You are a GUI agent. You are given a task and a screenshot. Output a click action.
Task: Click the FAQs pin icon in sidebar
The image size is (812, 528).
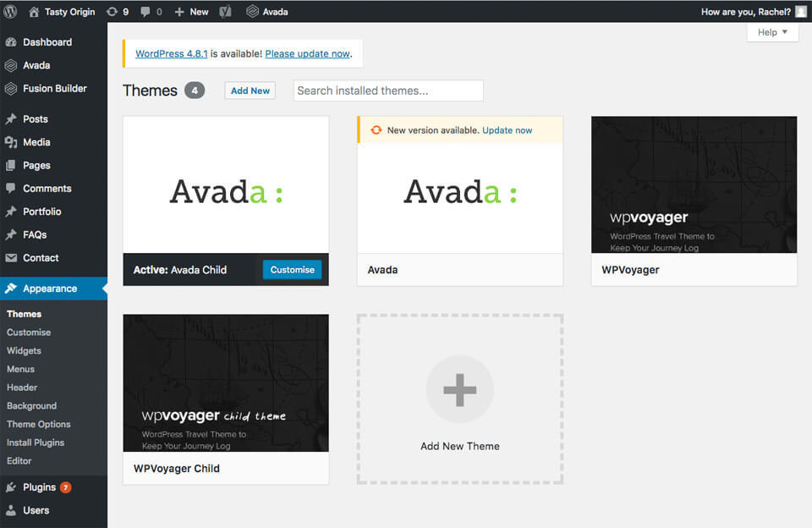[x=11, y=234]
